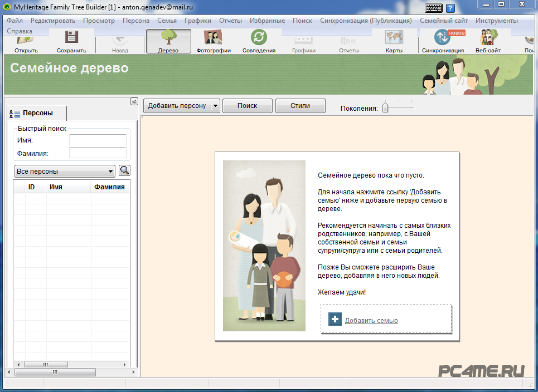Image resolution: width=538 pixels, height=392 pixels.
Task: Click the Open (Открыть) toolbar icon
Action: (x=26, y=42)
